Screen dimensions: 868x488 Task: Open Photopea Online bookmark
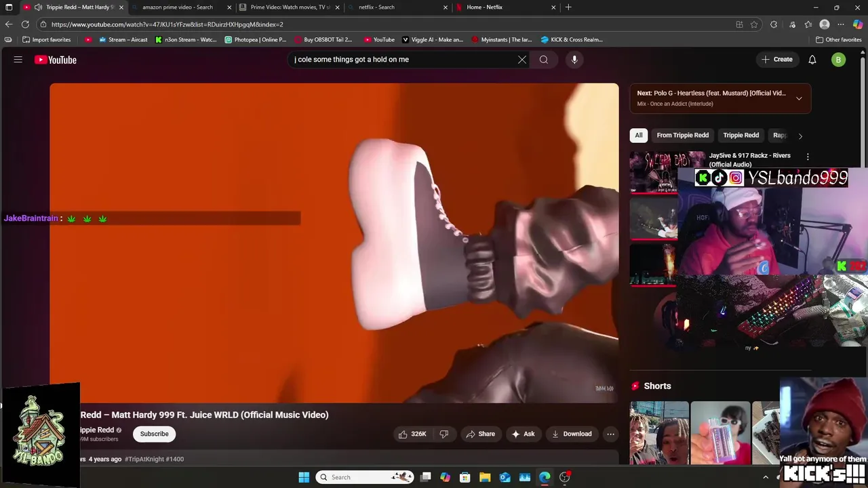(x=256, y=39)
